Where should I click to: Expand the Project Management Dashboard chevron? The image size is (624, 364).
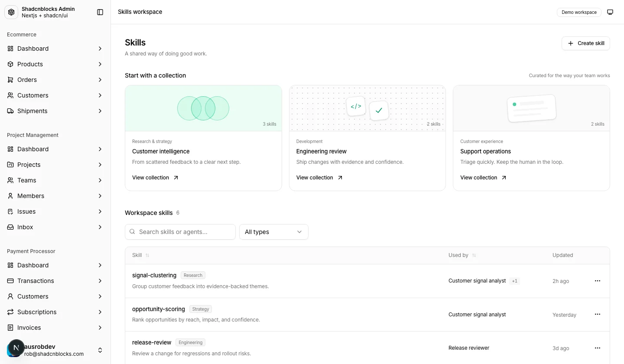100,149
